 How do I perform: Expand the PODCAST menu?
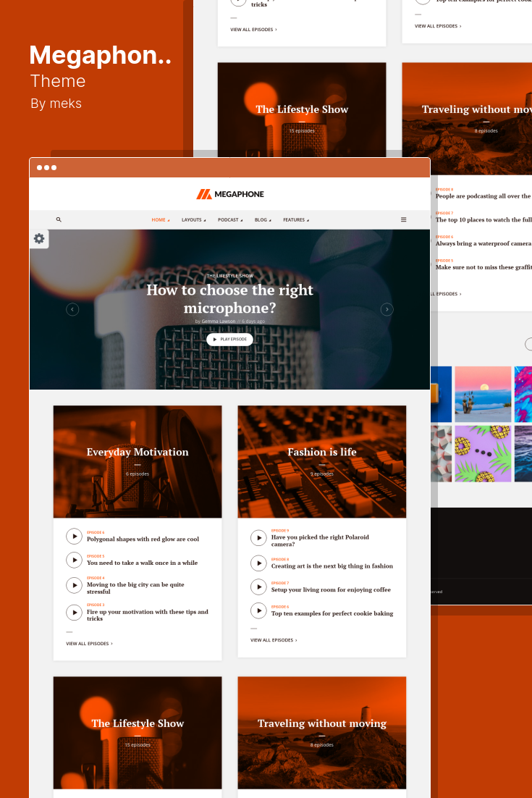pyautogui.click(x=230, y=220)
